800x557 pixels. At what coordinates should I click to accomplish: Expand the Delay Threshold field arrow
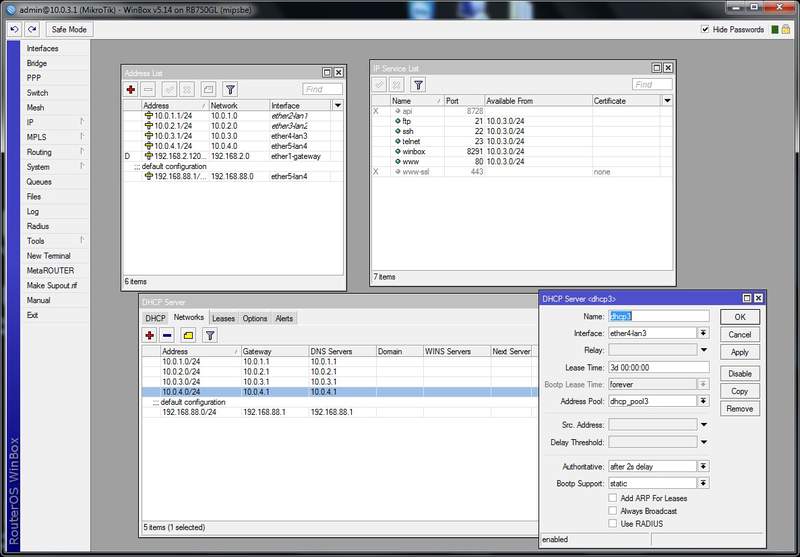[x=704, y=442]
